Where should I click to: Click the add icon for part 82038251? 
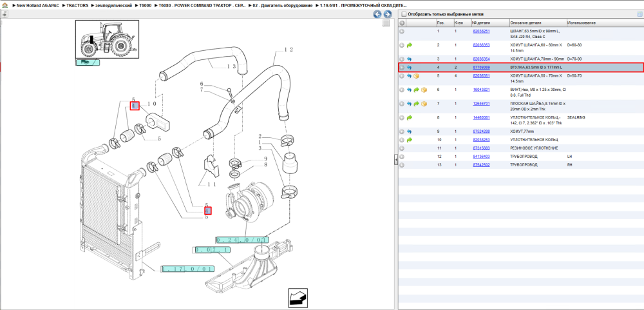point(402,31)
